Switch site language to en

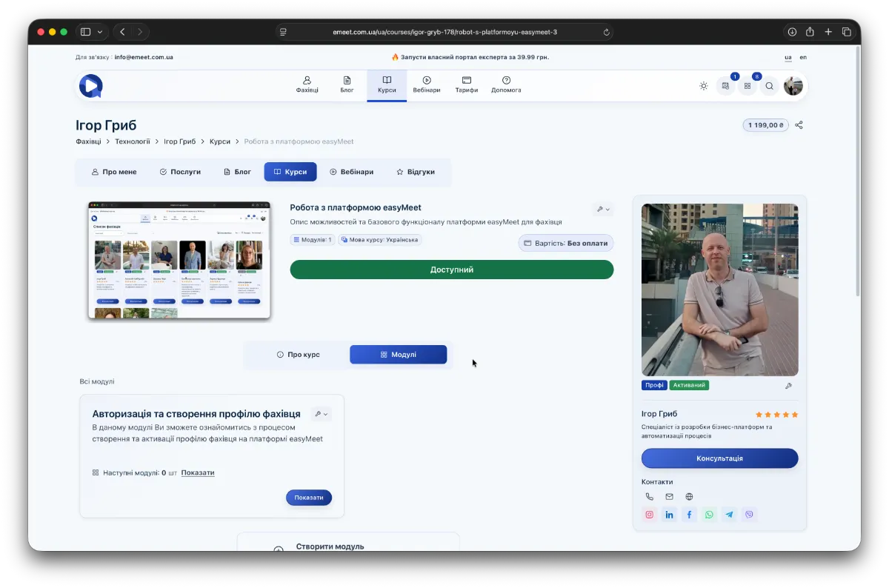click(x=803, y=57)
